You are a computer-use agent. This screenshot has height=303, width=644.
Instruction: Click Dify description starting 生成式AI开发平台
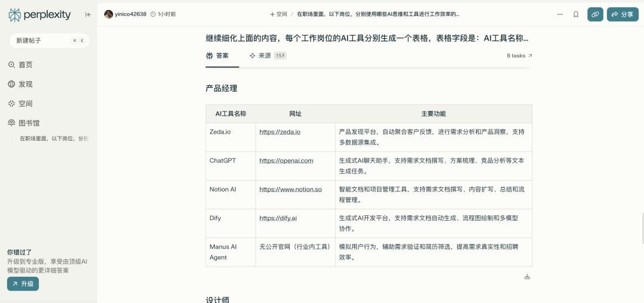coord(429,224)
